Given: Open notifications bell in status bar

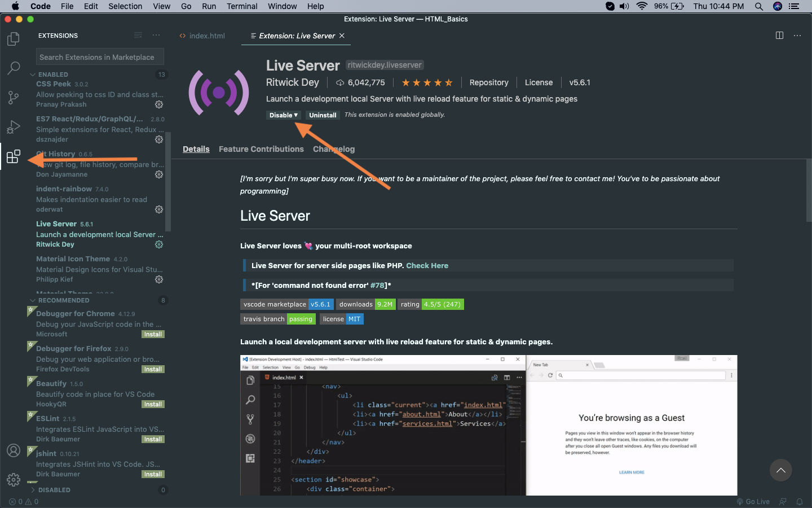Looking at the screenshot, I should coord(800,501).
